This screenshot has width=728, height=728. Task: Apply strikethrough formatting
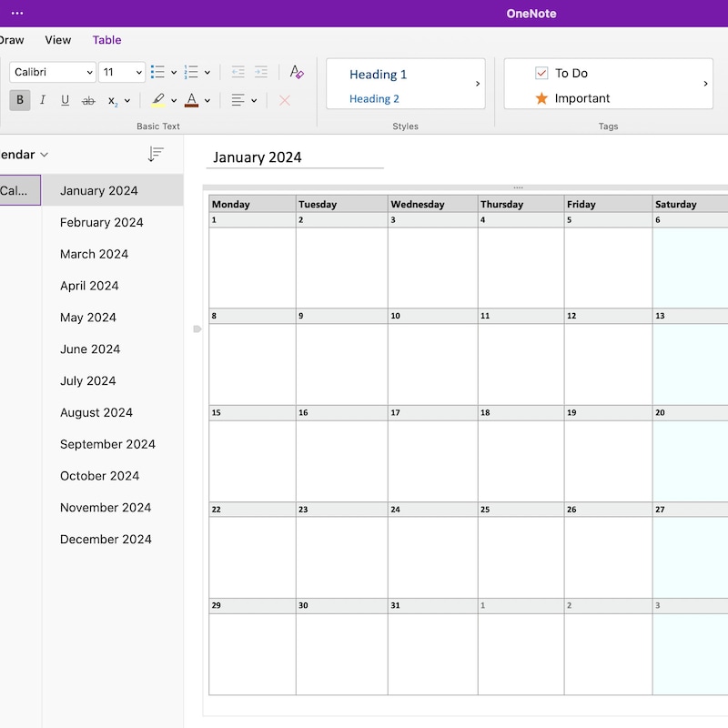[x=87, y=100]
